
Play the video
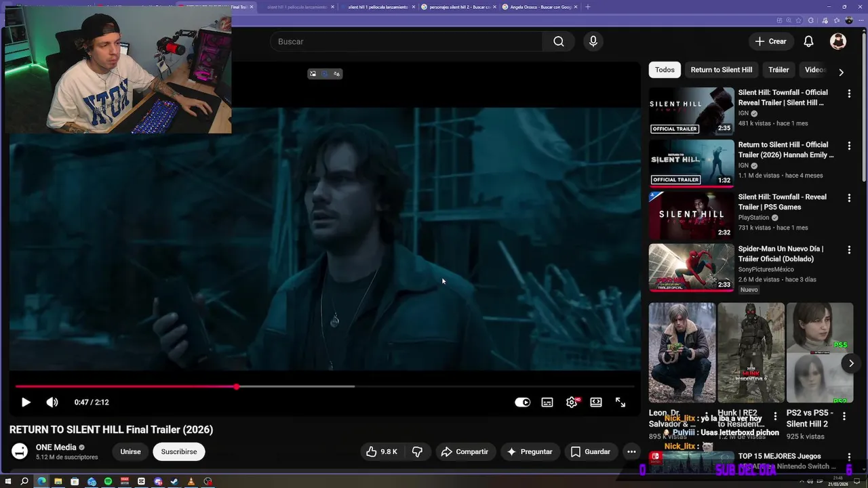26,402
